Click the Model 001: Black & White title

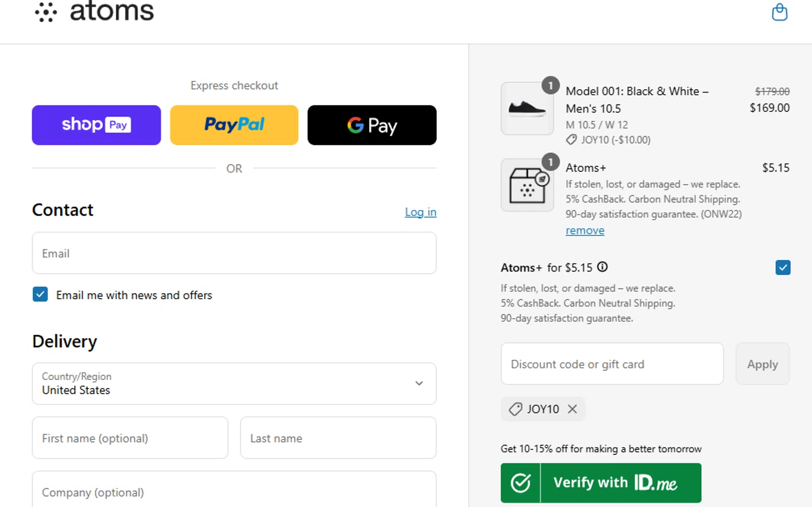coord(637,100)
